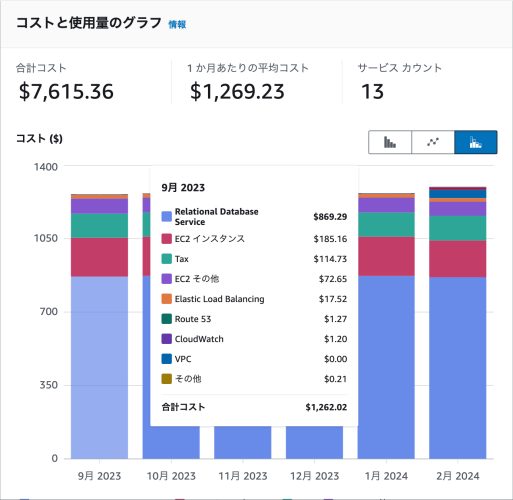The image size is (513, 500).
Task: Click the EC2 インスタンス red legend swatch
Action: (167, 239)
